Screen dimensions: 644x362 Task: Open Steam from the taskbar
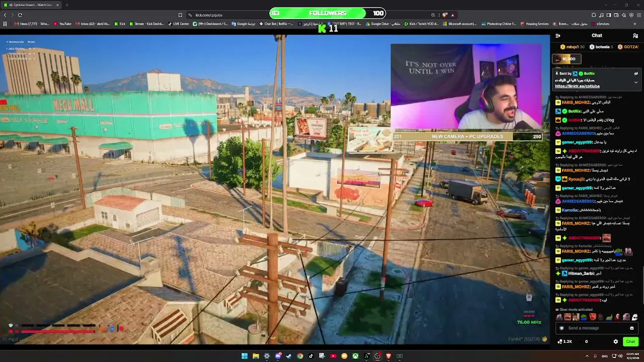(289, 356)
